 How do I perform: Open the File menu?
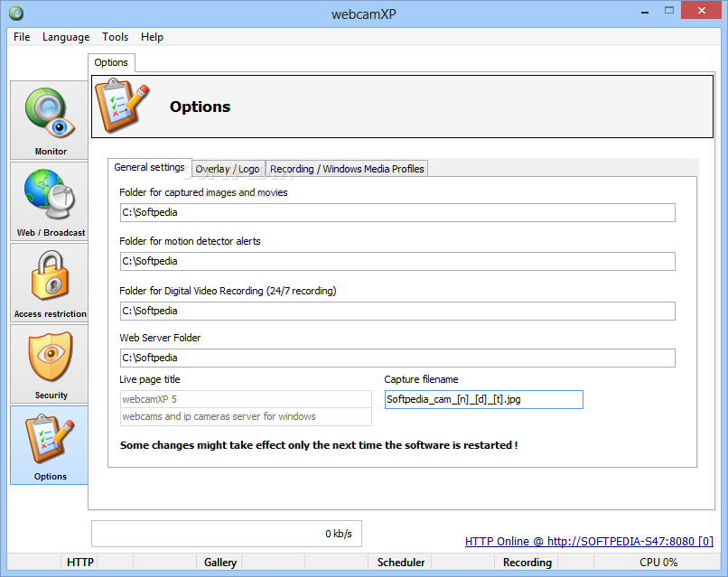pos(22,37)
